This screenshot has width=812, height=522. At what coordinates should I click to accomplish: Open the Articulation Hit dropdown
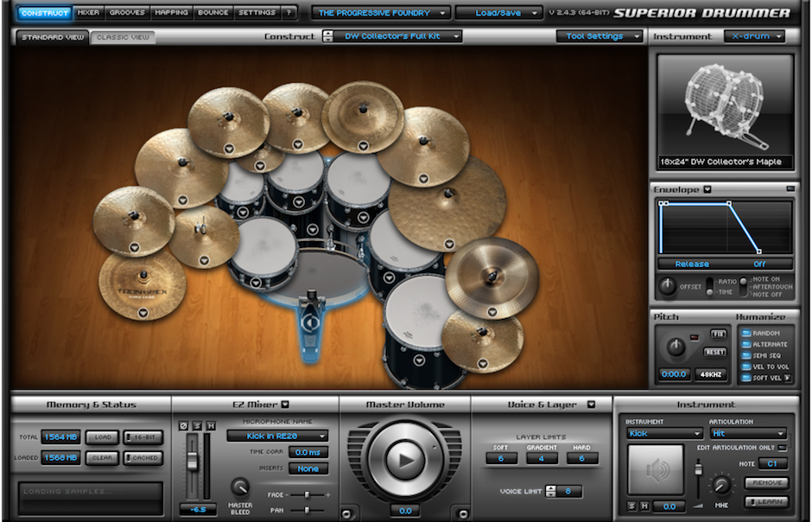point(748,434)
